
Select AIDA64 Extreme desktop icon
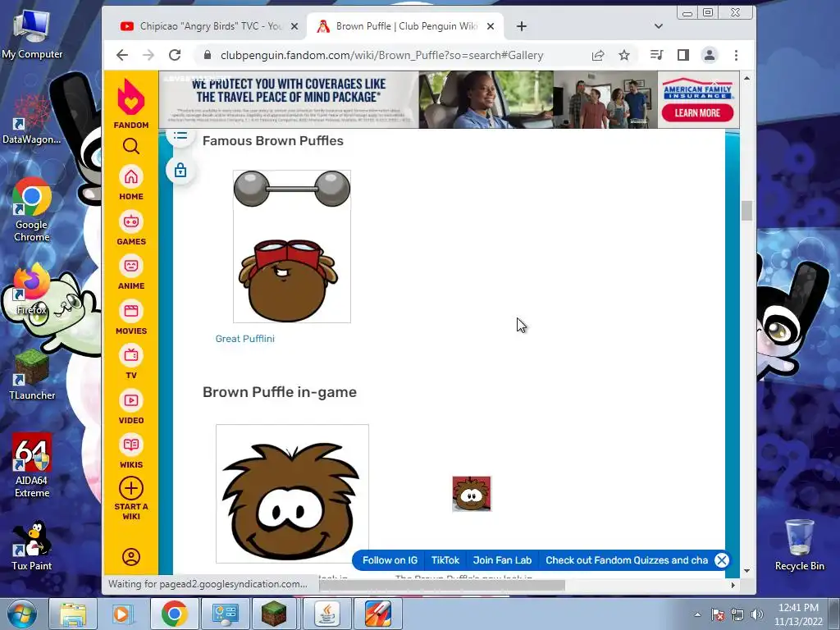[32, 466]
